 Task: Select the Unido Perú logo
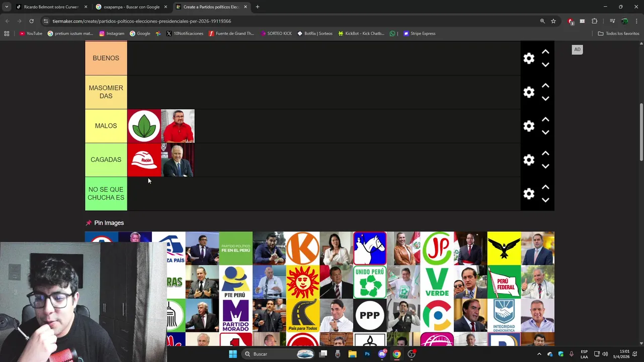tap(370, 282)
